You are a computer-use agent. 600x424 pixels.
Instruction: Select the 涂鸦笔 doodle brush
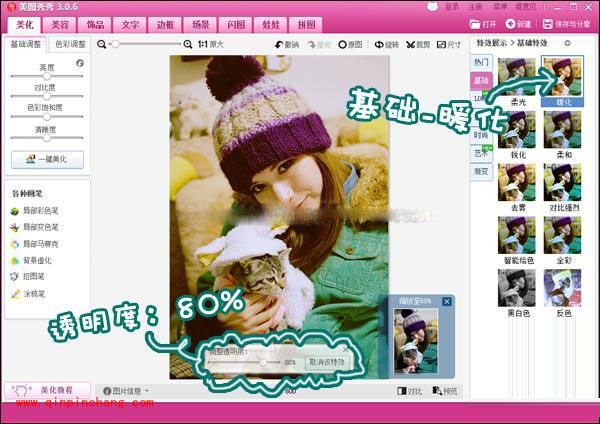28,294
